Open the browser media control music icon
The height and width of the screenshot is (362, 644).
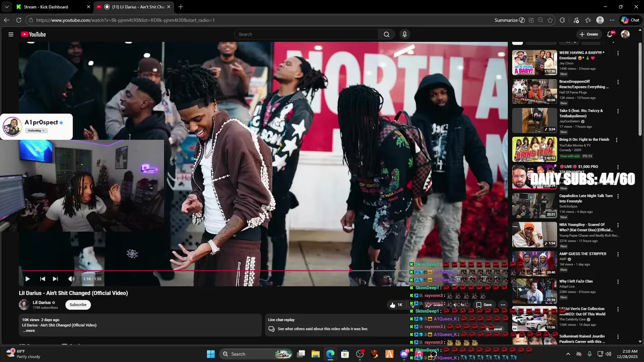point(576,20)
